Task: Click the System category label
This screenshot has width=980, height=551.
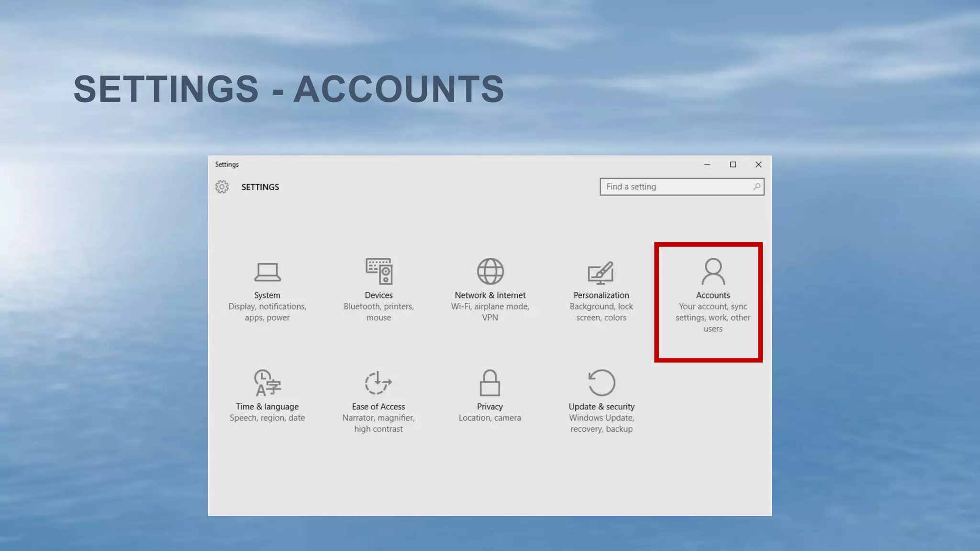Action: [x=267, y=295]
